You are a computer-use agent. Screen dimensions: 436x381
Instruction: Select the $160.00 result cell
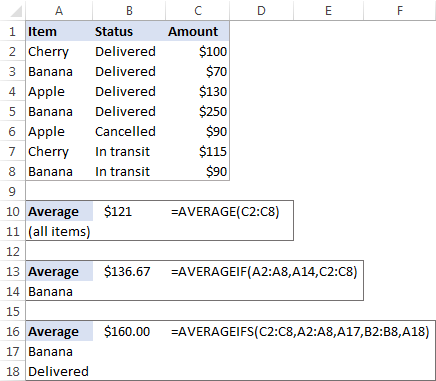[129, 331]
